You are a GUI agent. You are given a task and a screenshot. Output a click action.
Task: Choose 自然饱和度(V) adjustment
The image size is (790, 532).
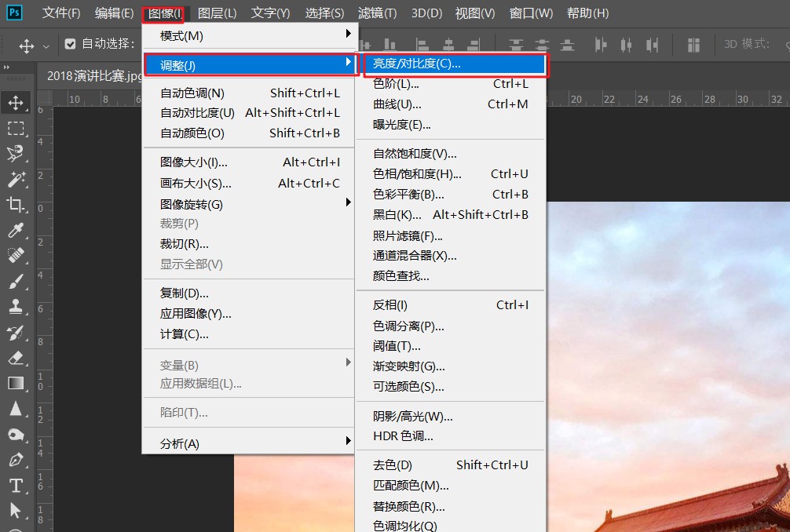tap(451, 154)
